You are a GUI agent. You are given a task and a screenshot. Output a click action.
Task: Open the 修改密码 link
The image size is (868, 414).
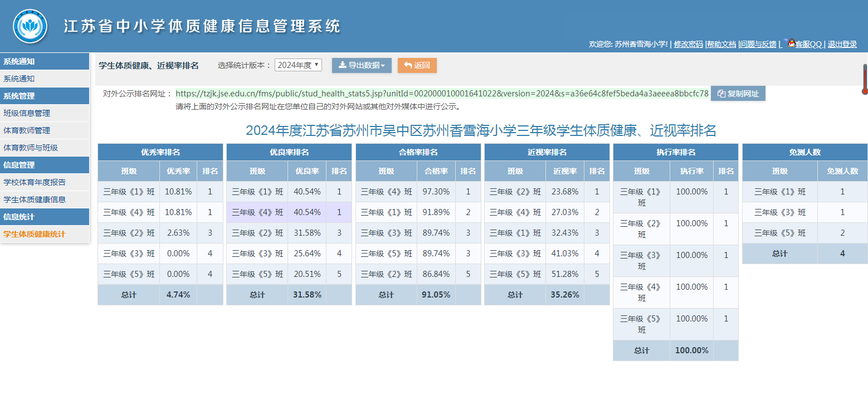pyautogui.click(x=688, y=45)
